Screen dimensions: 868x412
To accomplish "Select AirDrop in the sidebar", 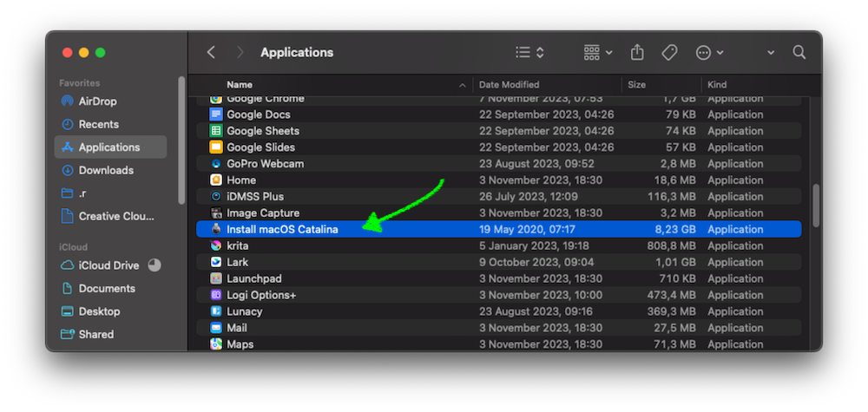I will coord(97,101).
